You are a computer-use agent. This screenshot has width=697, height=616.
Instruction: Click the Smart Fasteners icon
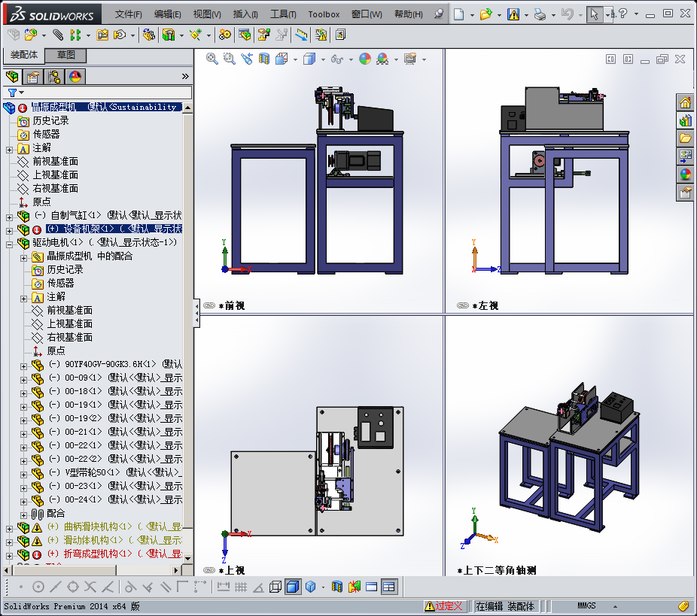(x=102, y=35)
